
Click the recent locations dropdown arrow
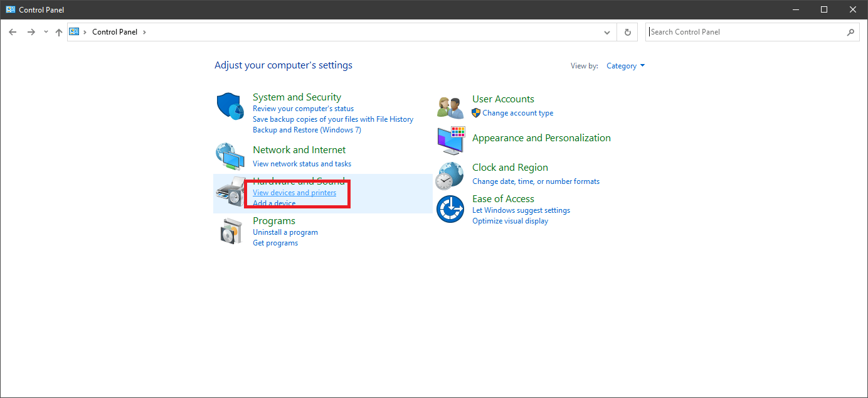coord(45,31)
